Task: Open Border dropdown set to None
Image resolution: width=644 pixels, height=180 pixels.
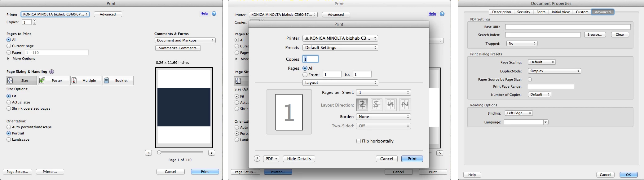Action: pyautogui.click(x=383, y=116)
